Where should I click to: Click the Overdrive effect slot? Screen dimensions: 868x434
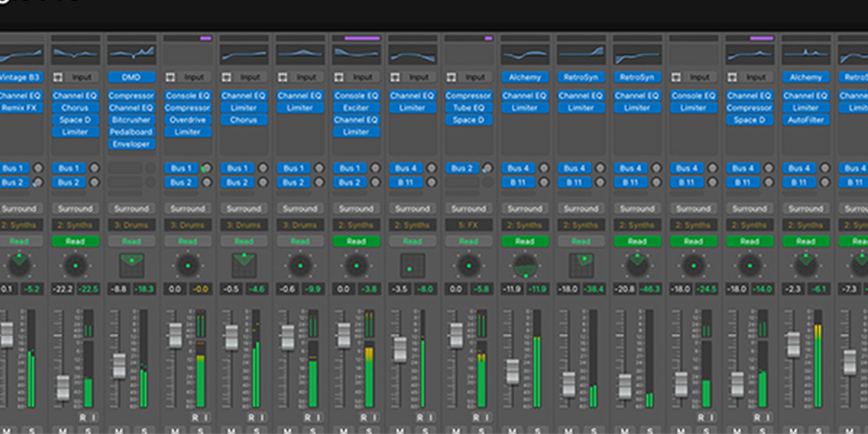pyautogui.click(x=187, y=120)
